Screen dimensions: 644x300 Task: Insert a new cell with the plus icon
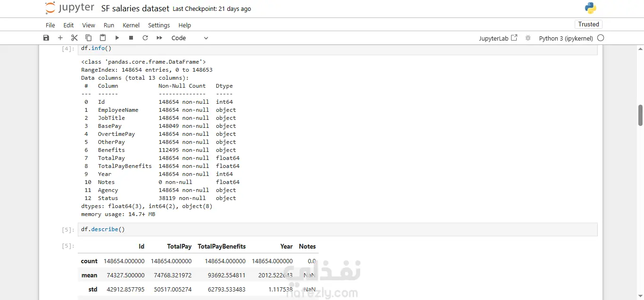click(60, 38)
